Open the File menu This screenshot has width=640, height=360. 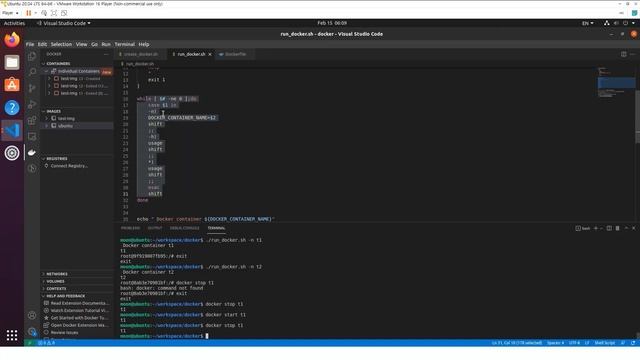pyautogui.click(x=30, y=44)
